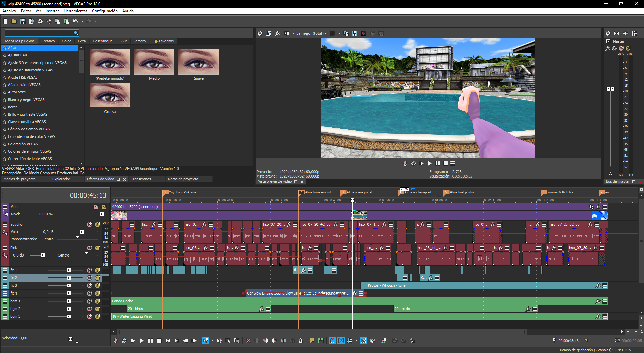The image size is (644, 353).
Task: Lock the selected event with the padlock
Action: (x=301, y=341)
